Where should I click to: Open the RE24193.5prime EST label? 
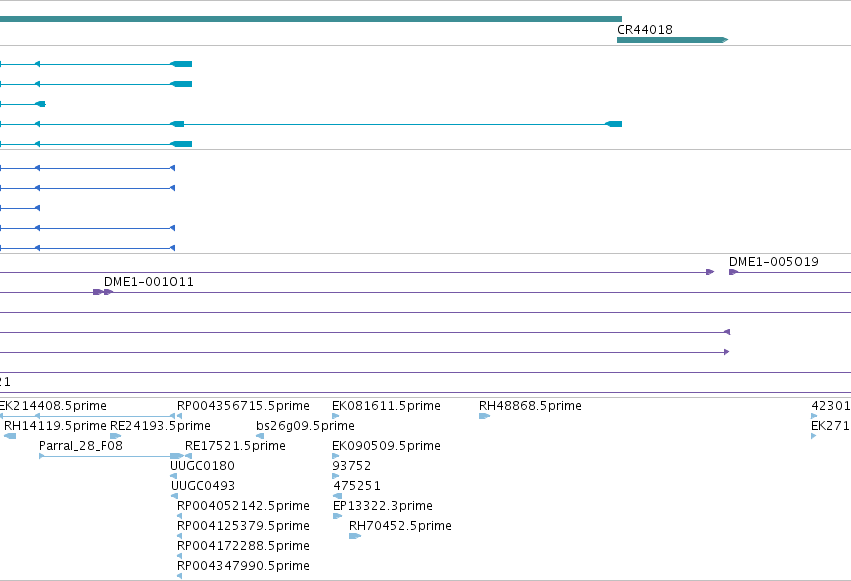point(160,426)
